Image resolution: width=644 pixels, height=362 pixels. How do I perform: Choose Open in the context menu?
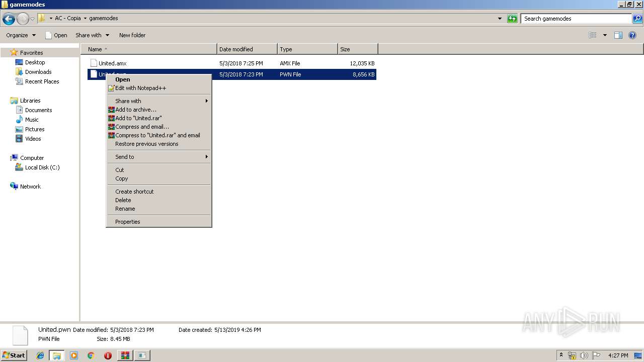[159, 79]
